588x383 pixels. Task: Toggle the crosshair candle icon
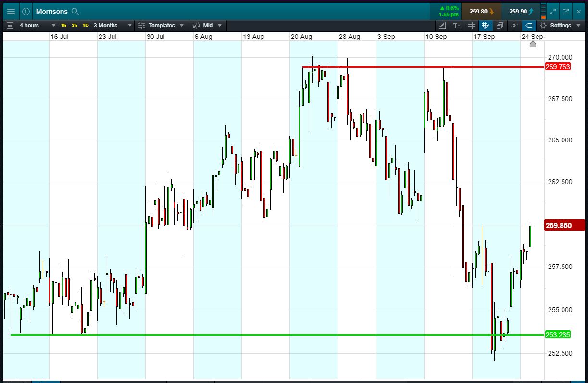(x=514, y=26)
